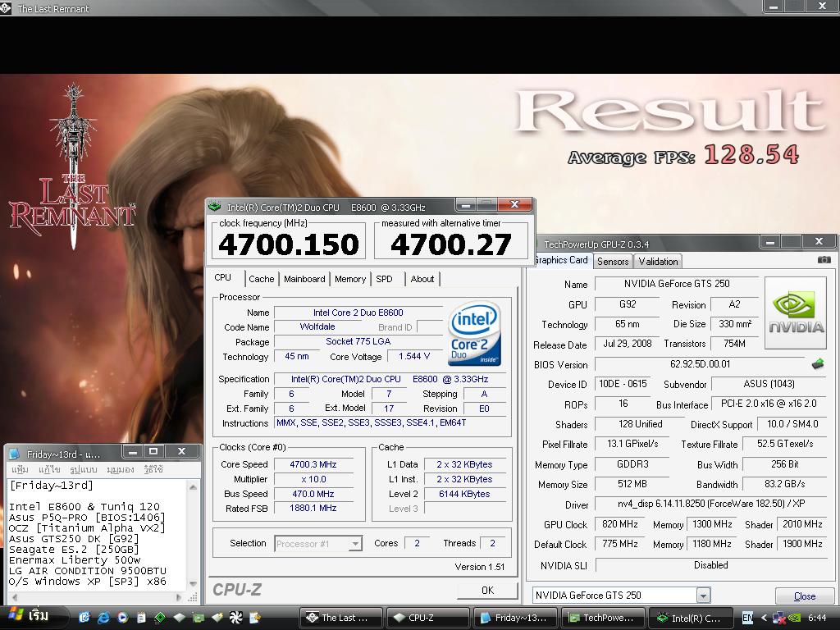Open the รูปแบบ (Format) menu in Notepad
The image size is (840, 630).
(84, 469)
